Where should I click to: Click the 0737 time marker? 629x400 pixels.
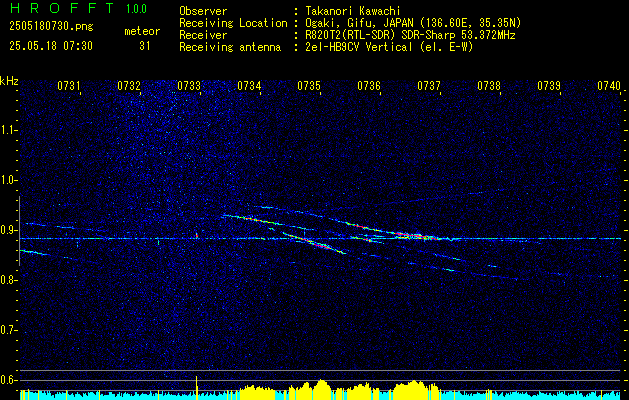tap(429, 86)
